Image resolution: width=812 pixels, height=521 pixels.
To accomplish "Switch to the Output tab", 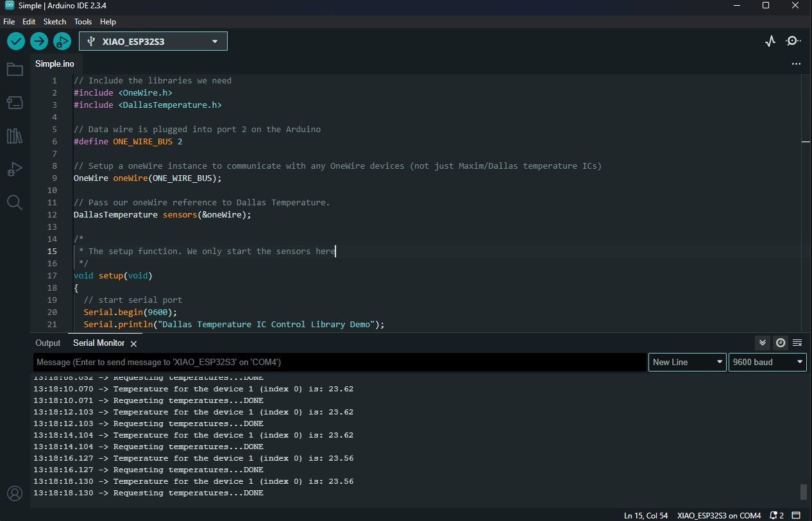I will pos(48,343).
